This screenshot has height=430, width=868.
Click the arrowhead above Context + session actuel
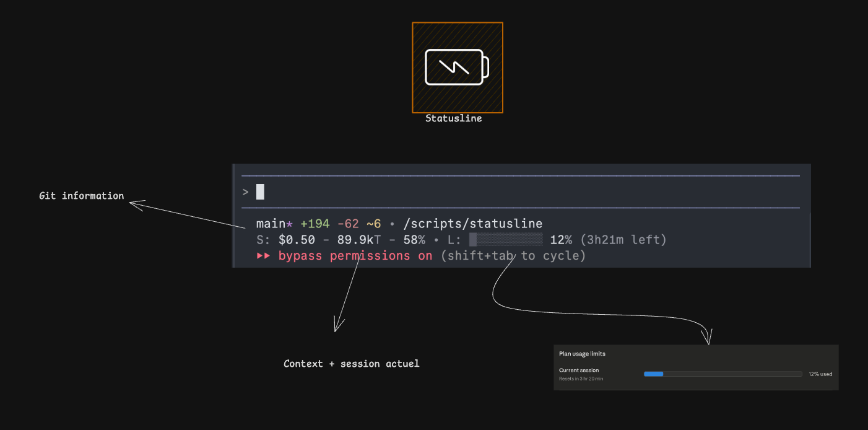tap(337, 325)
